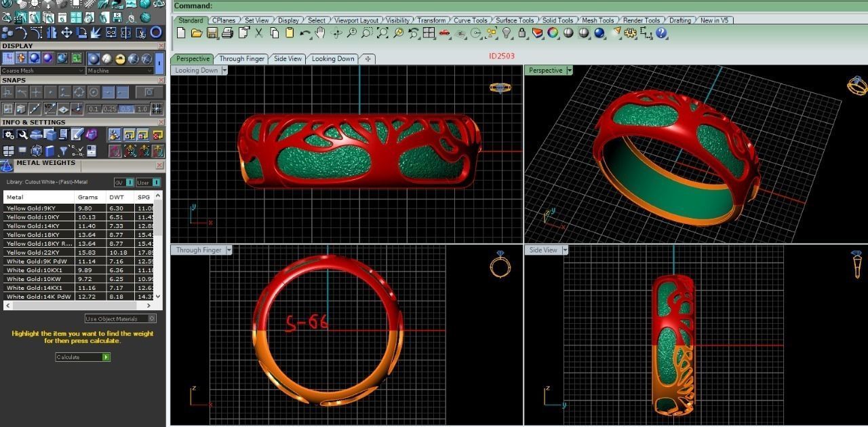Toggle the Use Object Materials option
The image size is (868, 427).
pyautogui.click(x=121, y=318)
